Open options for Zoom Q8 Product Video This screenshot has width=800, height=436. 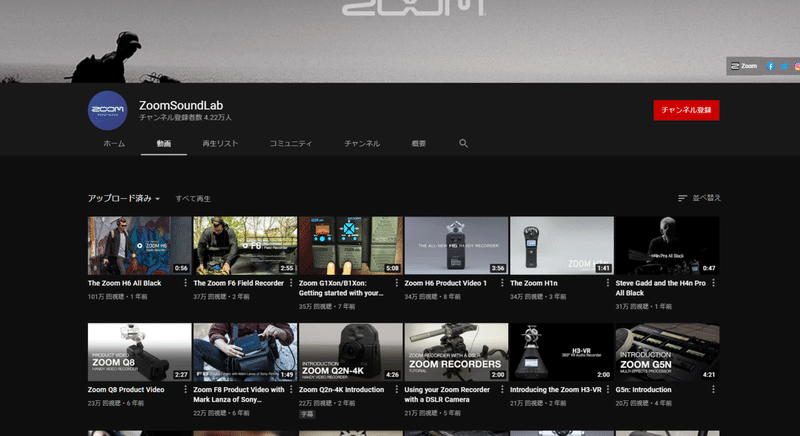(x=185, y=390)
